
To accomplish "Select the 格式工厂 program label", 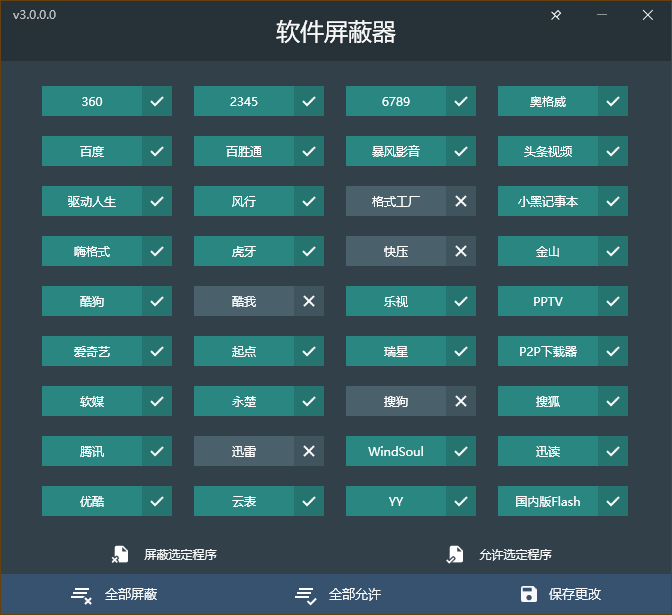I will click(x=396, y=201).
